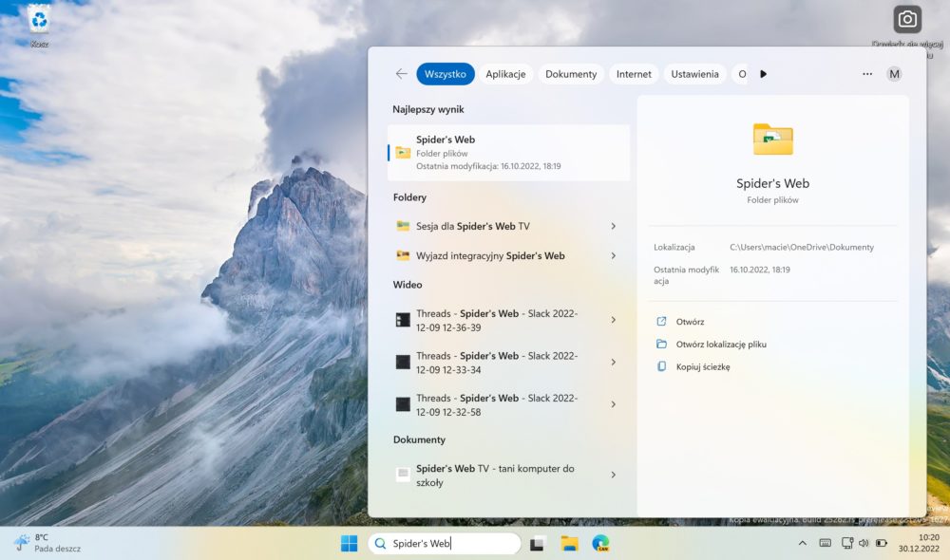Click the copy icon beside Kopiuj ścieżkę
Viewport: 950px width, 560px height.
[661, 366]
